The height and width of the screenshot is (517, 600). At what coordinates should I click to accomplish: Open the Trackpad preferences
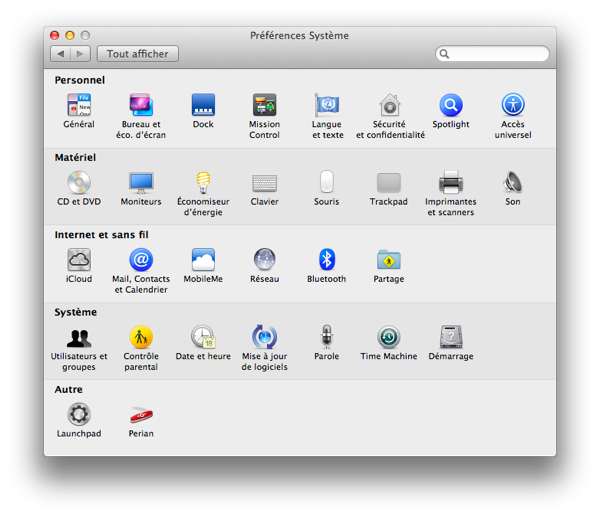(389, 183)
